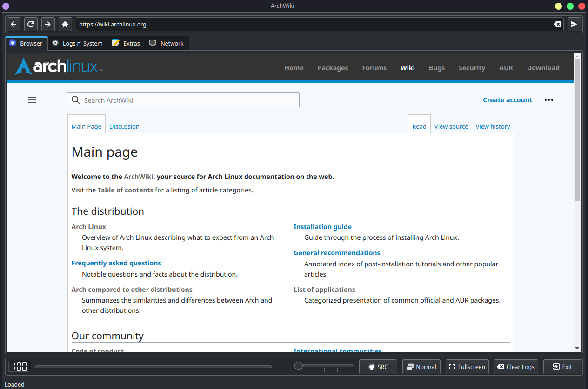Screen dimensions: 588x389
Task: Click the scrollbar up arrow
Action: click(577, 55)
